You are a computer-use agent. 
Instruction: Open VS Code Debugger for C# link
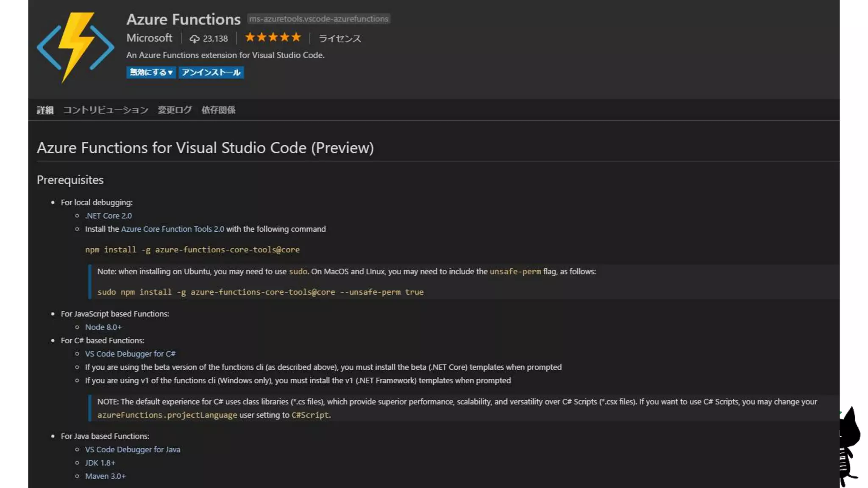click(x=130, y=354)
